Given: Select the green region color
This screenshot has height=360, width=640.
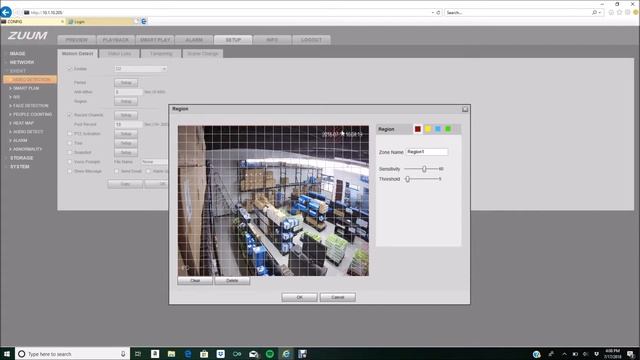Looking at the screenshot, I should point(448,129).
